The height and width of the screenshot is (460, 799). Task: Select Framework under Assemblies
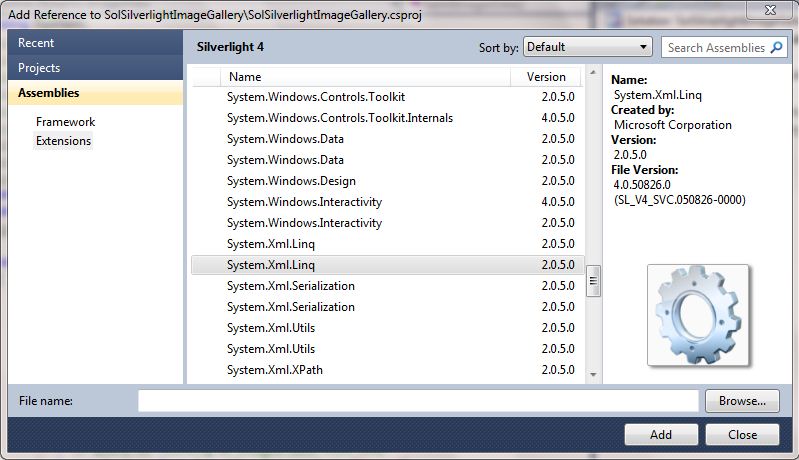[x=65, y=122]
